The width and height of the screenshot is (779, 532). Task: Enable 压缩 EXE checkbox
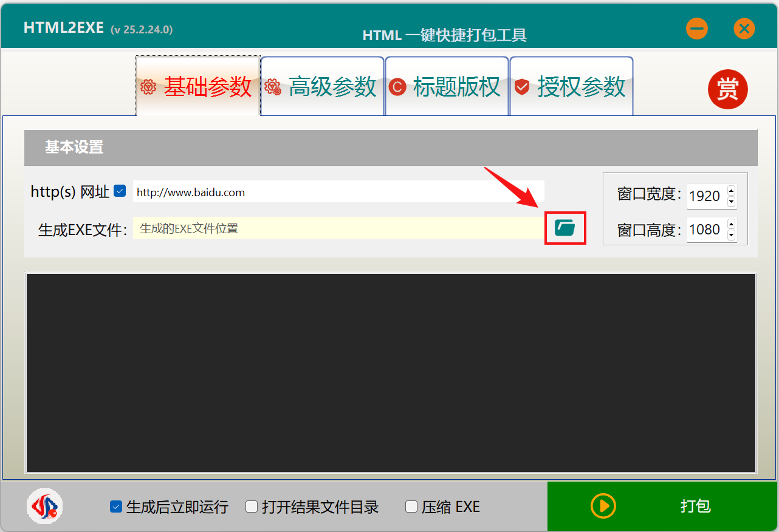[x=411, y=506]
